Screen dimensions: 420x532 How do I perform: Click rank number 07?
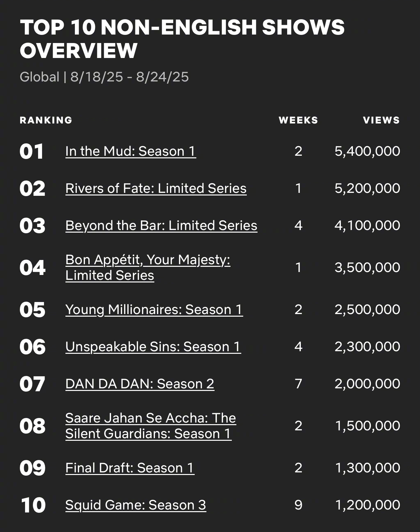click(32, 384)
